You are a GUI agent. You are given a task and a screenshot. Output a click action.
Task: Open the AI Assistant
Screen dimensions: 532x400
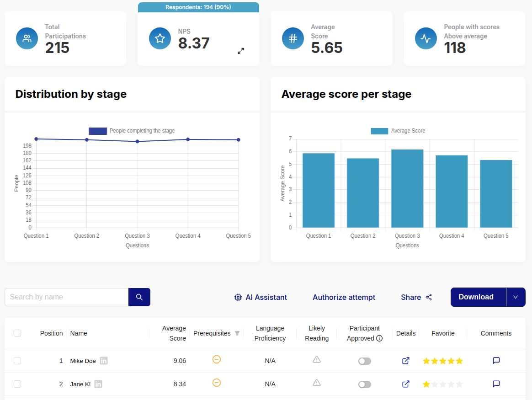[261, 297]
